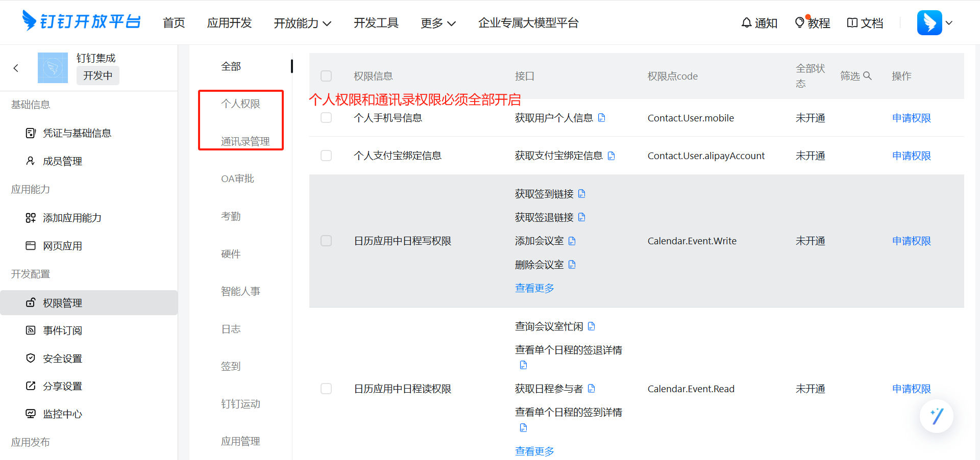Open the 筛选 filter in table header
Viewport: 980px width, 460px height.
[850, 76]
